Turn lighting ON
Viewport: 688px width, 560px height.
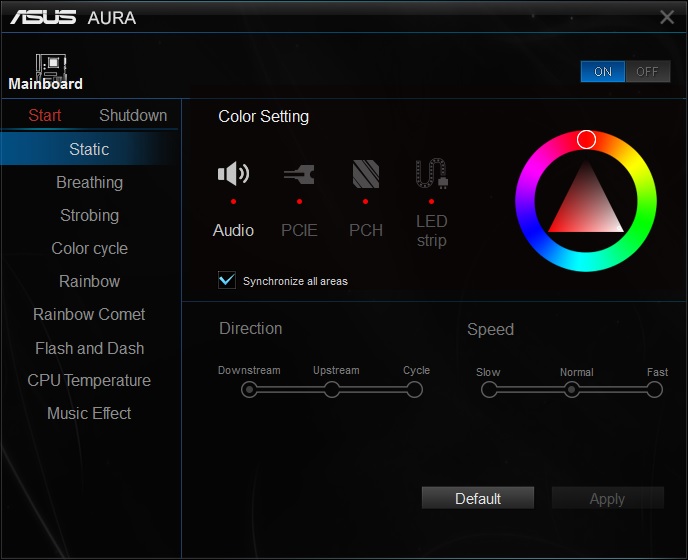point(603,72)
